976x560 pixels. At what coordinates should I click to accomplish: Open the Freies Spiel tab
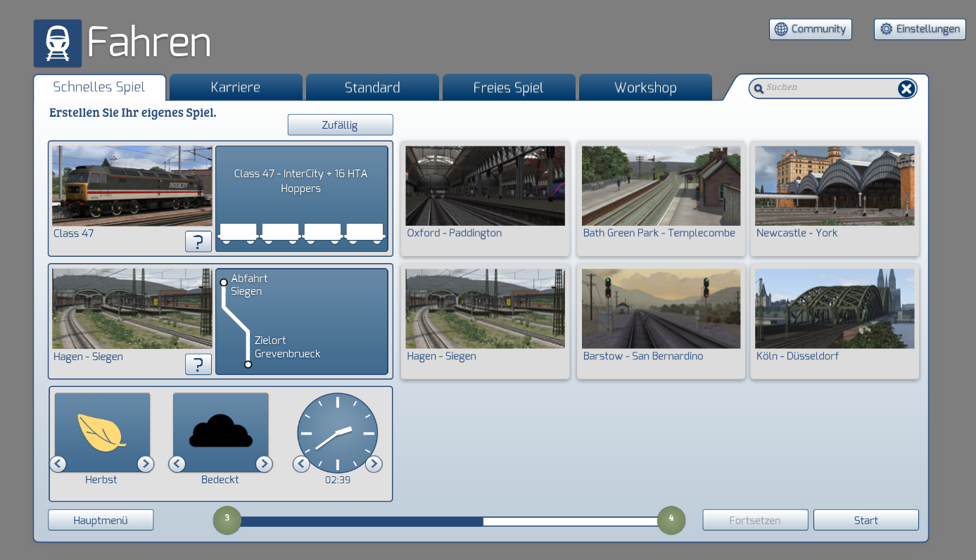(509, 87)
